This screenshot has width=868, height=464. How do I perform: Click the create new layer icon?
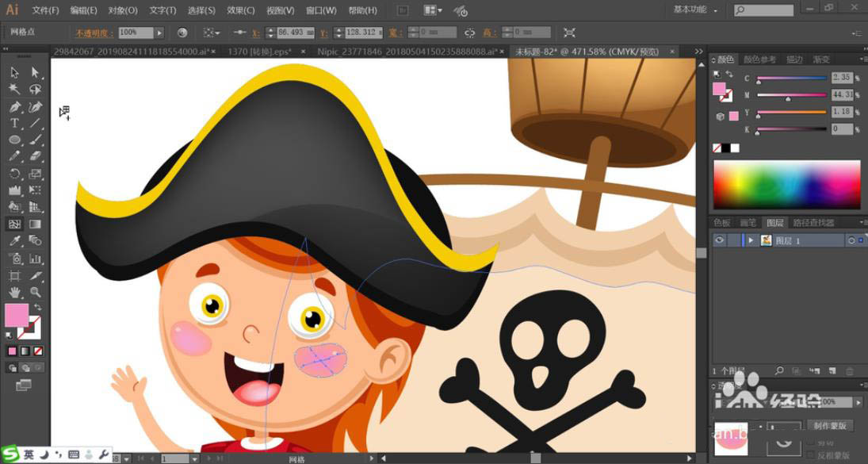(832, 370)
